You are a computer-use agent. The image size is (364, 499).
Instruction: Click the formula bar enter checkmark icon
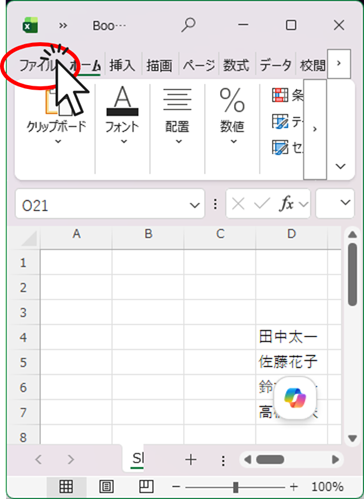click(x=262, y=203)
